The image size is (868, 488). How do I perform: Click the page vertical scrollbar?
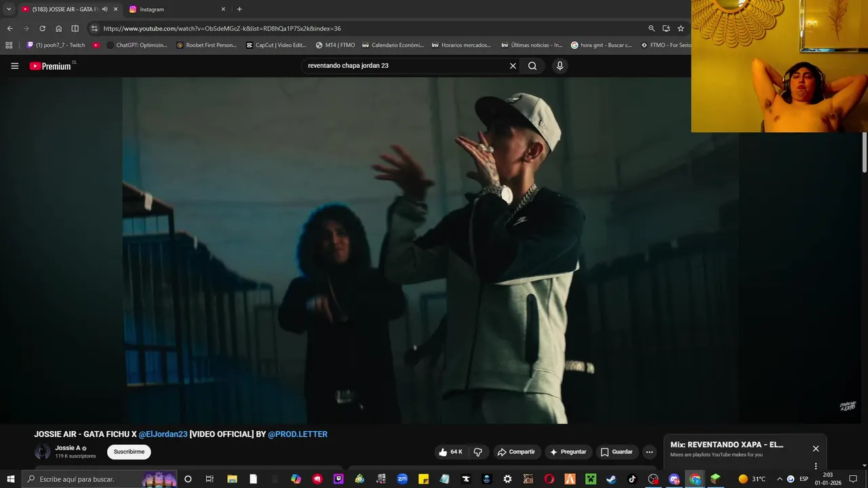pos(865,152)
